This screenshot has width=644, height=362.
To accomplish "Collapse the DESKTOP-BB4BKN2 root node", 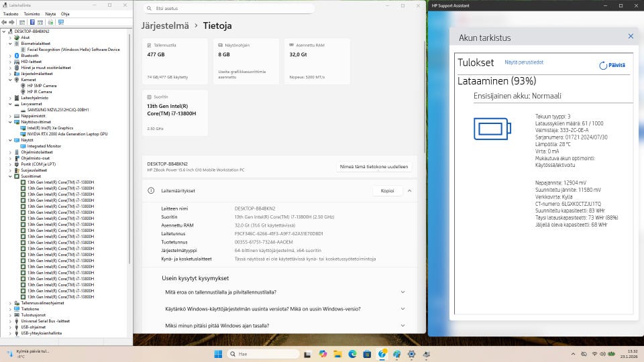I will [4, 32].
